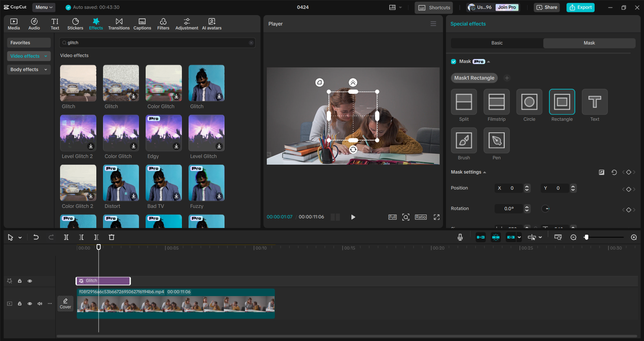Toggle visibility of the Glitch effect track

pos(30,281)
